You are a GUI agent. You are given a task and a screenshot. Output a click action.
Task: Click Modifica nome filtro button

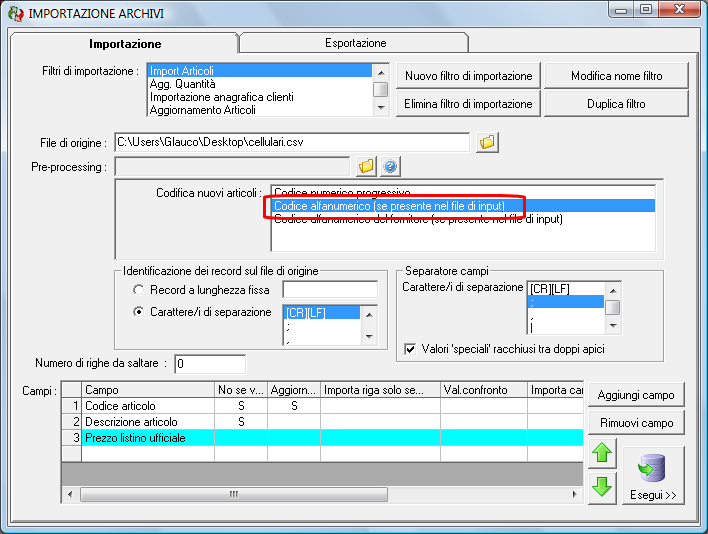point(616,76)
